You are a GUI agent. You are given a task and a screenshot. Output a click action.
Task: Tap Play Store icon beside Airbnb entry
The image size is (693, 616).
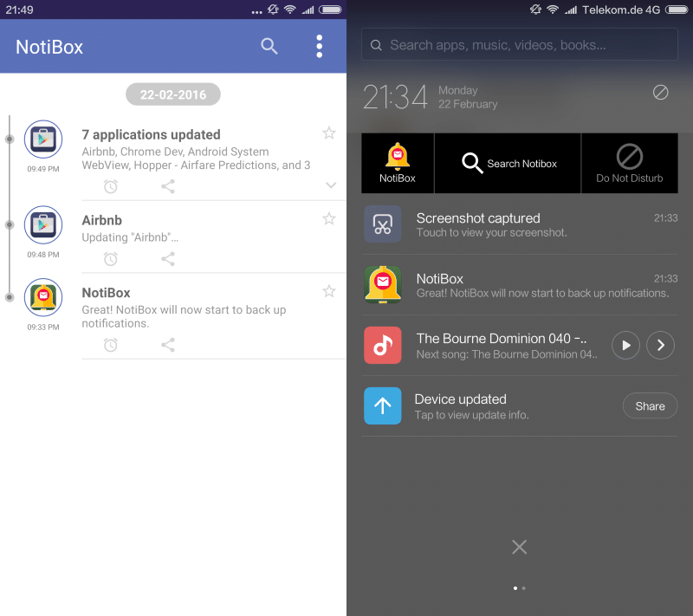pos(42,225)
